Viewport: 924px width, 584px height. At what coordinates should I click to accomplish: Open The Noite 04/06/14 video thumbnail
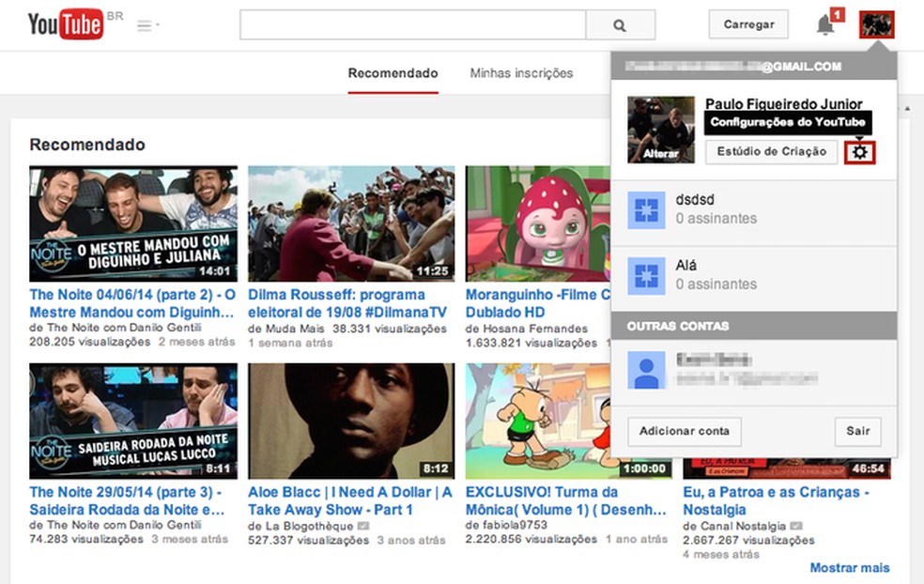pos(133,224)
